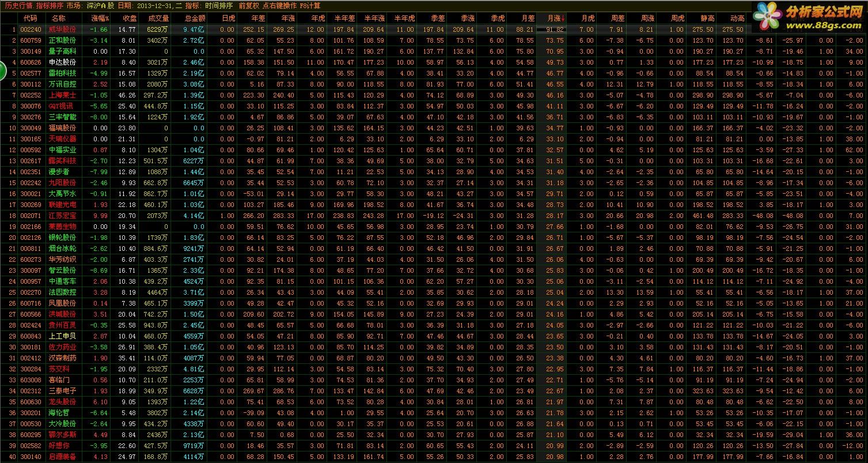Select stock row 中福实业

coord(434,150)
